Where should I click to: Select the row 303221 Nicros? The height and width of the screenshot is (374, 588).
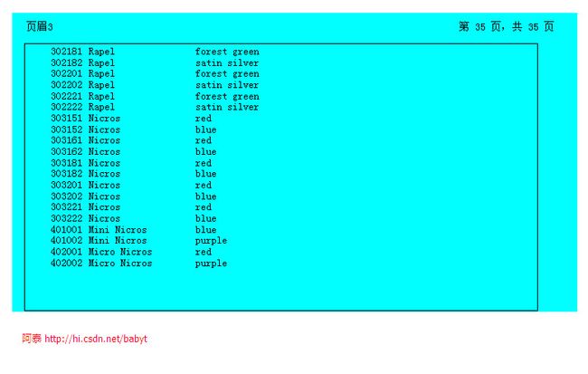click(x=131, y=207)
